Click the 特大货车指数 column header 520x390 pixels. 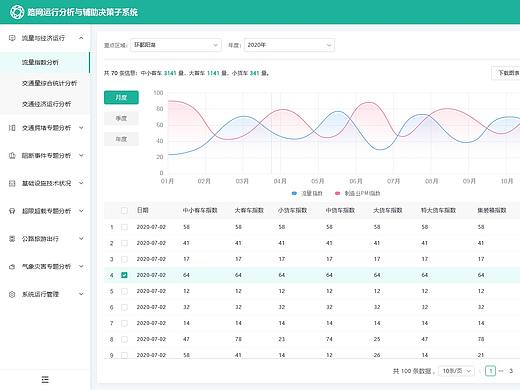[438, 210]
